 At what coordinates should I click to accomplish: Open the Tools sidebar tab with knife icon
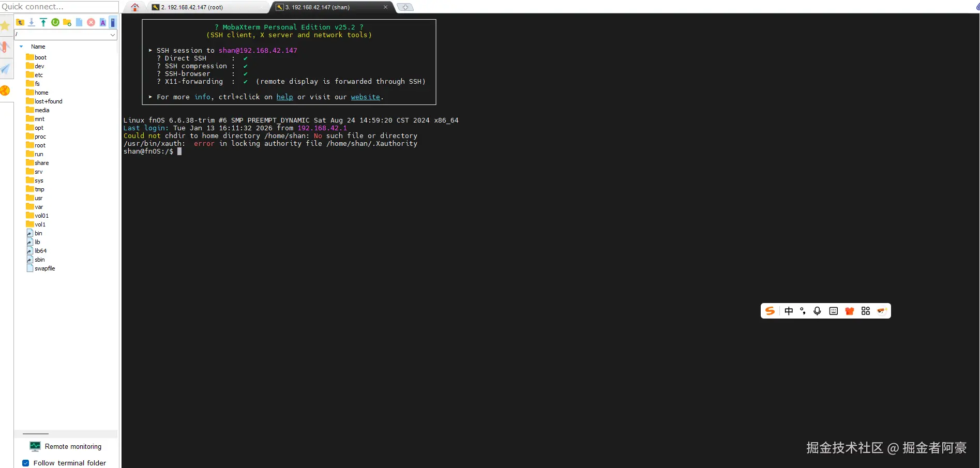[x=6, y=47]
